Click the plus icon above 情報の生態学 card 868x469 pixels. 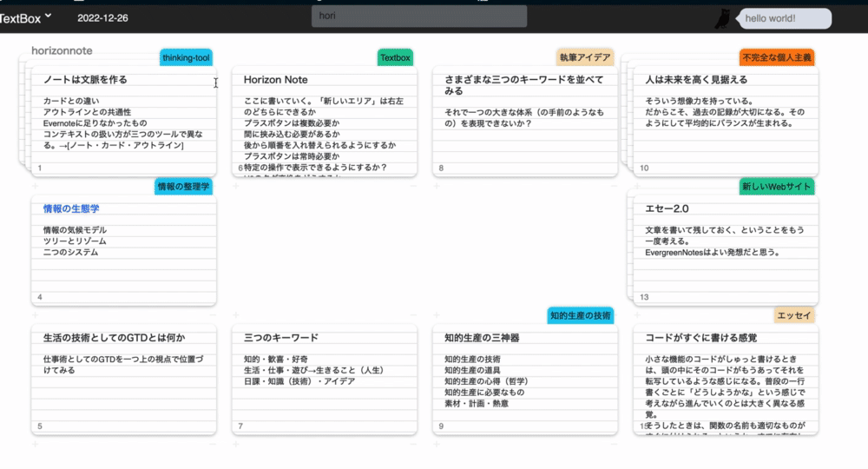[36, 186]
